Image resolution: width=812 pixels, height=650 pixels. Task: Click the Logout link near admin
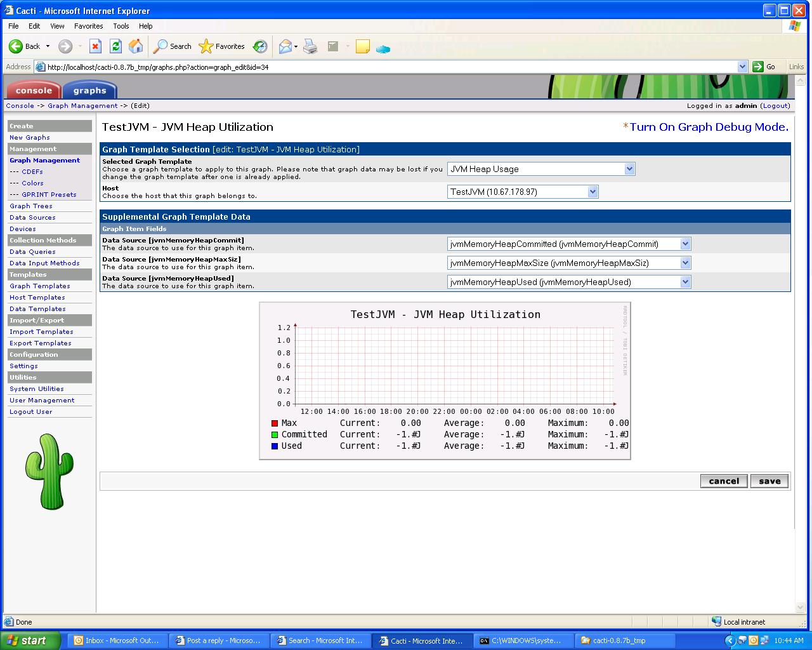tap(776, 106)
